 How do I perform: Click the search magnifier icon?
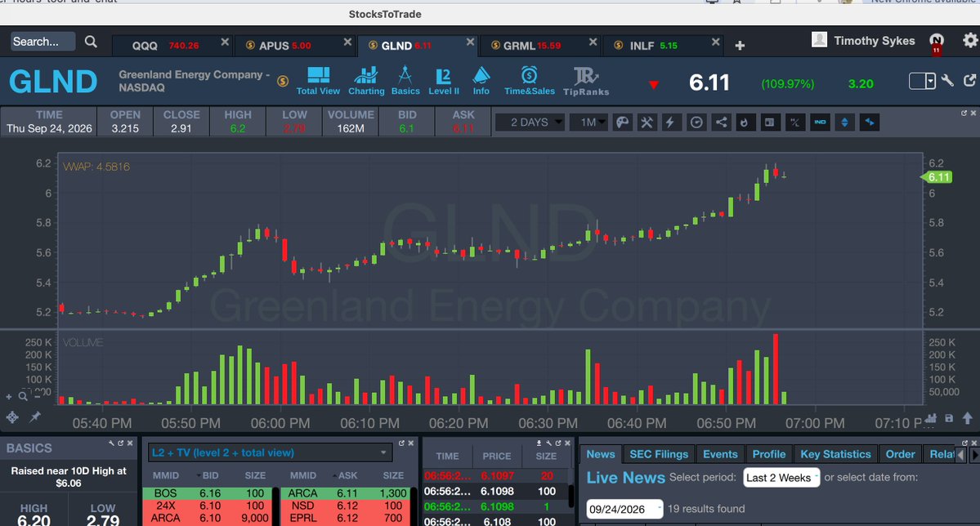pyautogui.click(x=92, y=42)
